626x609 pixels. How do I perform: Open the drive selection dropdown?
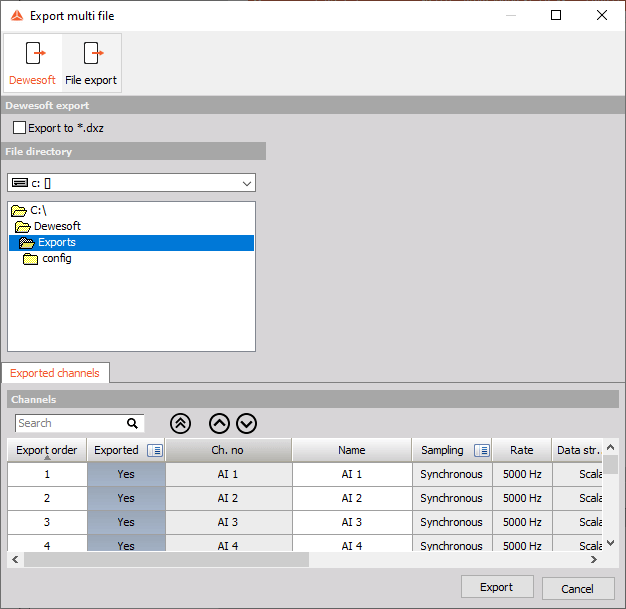tap(247, 183)
